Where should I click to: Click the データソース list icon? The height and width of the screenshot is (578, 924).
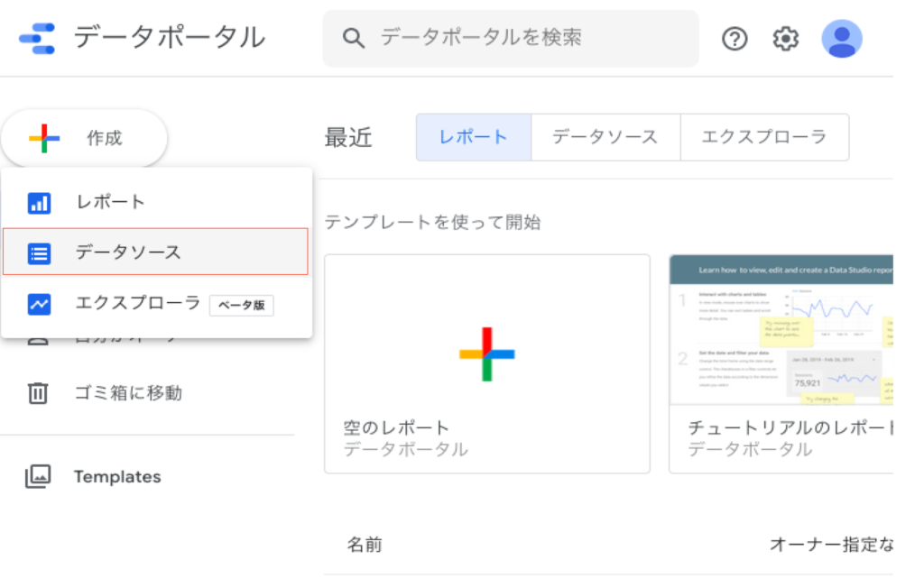coord(39,253)
